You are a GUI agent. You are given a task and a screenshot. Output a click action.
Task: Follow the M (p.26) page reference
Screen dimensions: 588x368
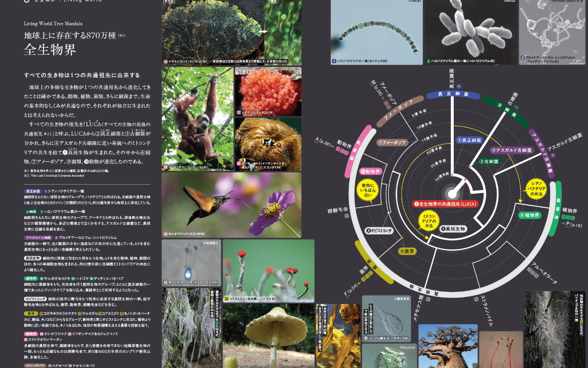[x=377, y=87]
